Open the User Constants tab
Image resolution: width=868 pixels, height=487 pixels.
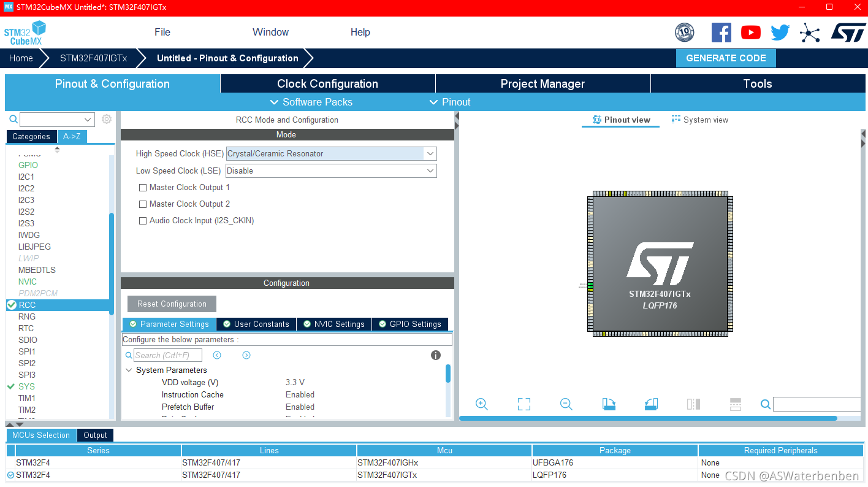pyautogui.click(x=256, y=324)
